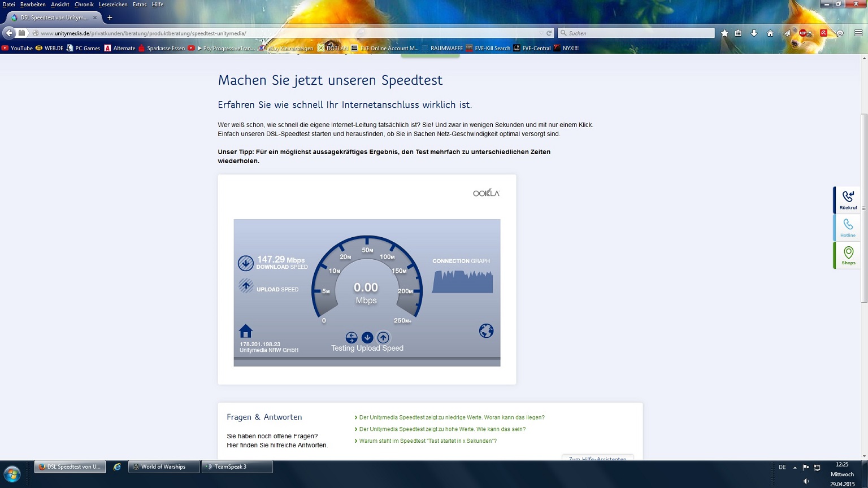Click the volume speaker tray icon
Image resolution: width=868 pixels, height=488 pixels.
point(806,481)
